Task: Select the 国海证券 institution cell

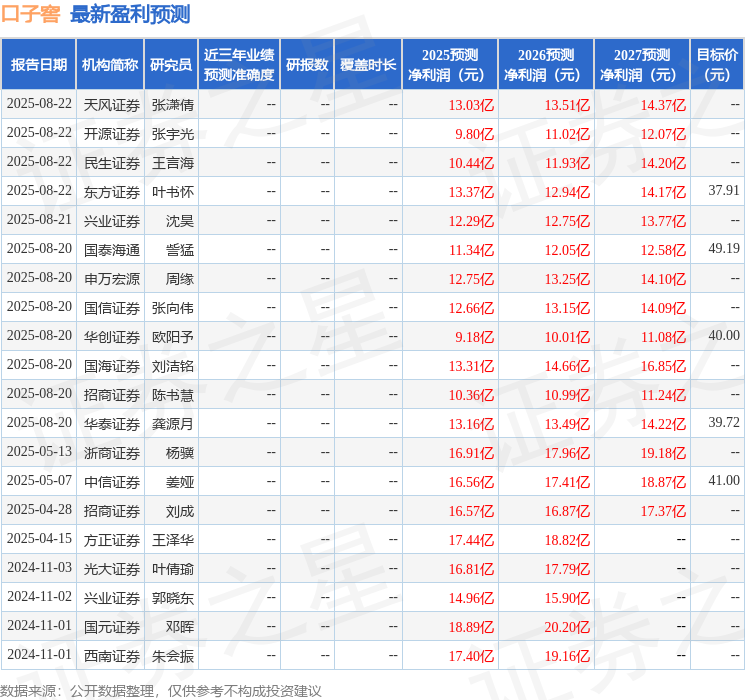Action: 112,366
